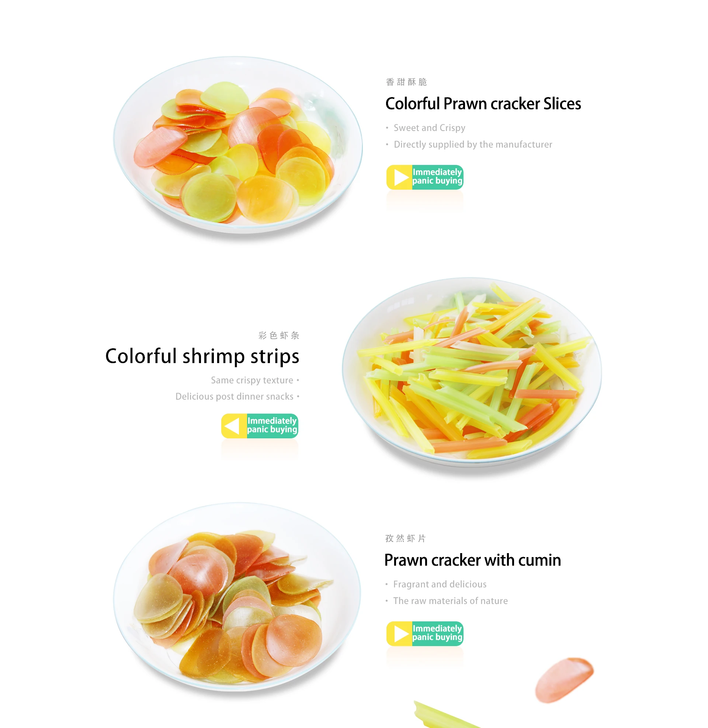Open the Colorful Prawn cracker Slices title

point(483,104)
